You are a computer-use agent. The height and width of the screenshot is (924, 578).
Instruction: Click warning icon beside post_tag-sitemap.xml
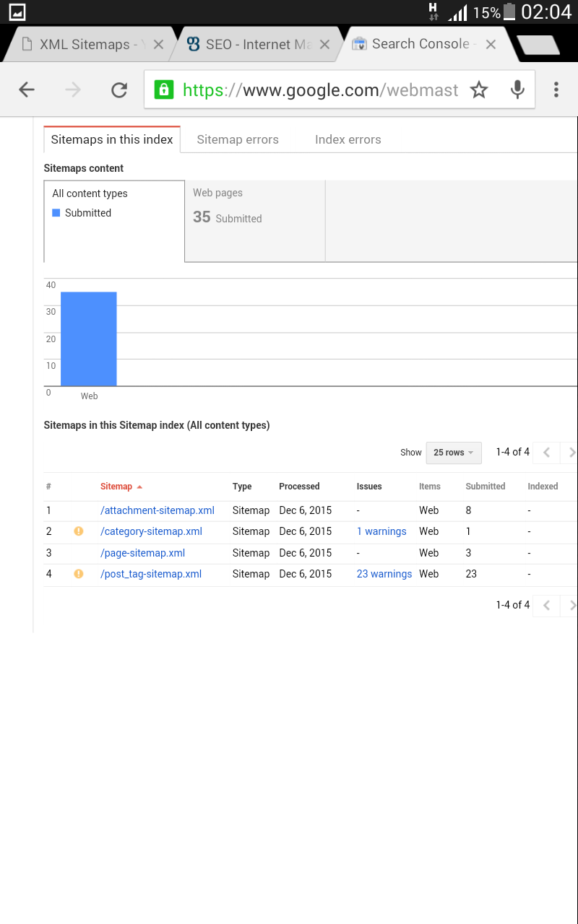pyautogui.click(x=79, y=574)
